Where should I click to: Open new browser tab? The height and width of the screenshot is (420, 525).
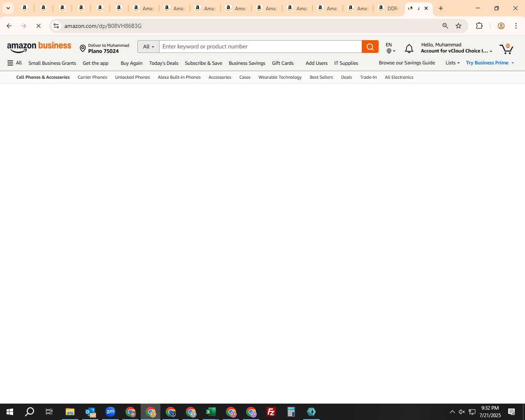pyautogui.click(x=441, y=8)
